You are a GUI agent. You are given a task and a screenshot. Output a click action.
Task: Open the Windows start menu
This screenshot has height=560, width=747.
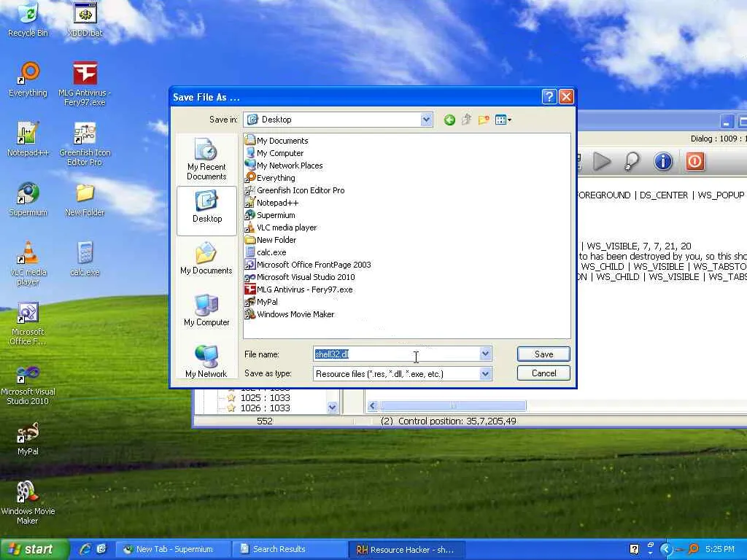pos(34,549)
